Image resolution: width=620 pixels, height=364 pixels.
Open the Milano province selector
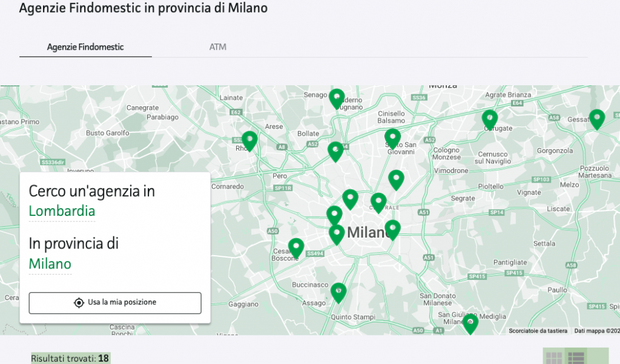(50, 264)
